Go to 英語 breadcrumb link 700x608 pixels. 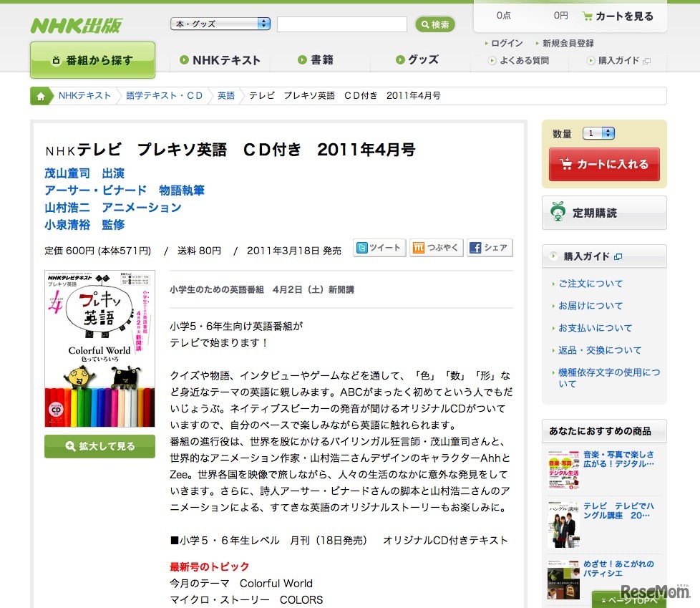(x=226, y=95)
